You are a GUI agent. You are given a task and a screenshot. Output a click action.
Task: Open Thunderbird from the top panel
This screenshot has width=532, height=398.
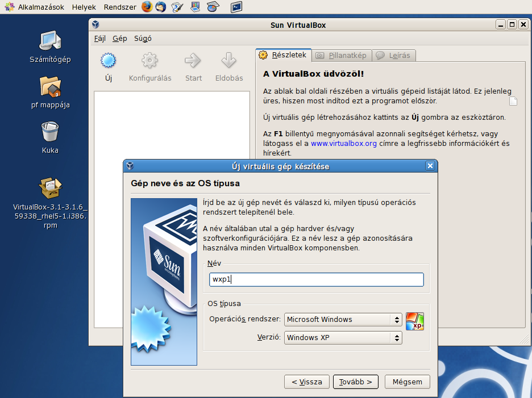point(161,7)
